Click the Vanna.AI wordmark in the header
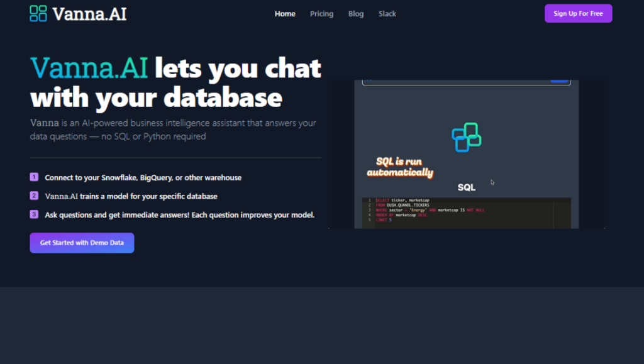This screenshot has width=644, height=364. coord(88,13)
